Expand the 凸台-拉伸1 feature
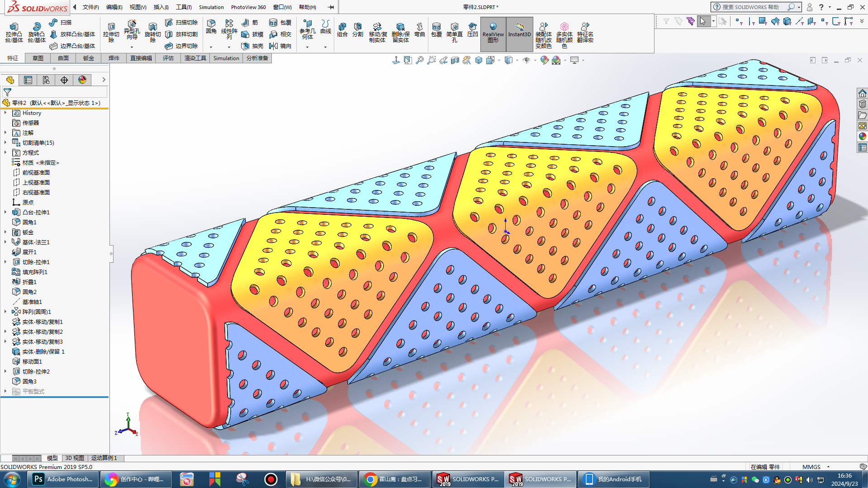This screenshot has width=868, height=488. tap(5, 213)
